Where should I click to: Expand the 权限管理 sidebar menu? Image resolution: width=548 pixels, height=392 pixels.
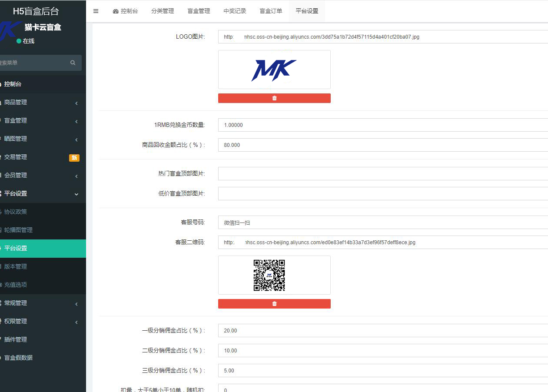[43, 322]
